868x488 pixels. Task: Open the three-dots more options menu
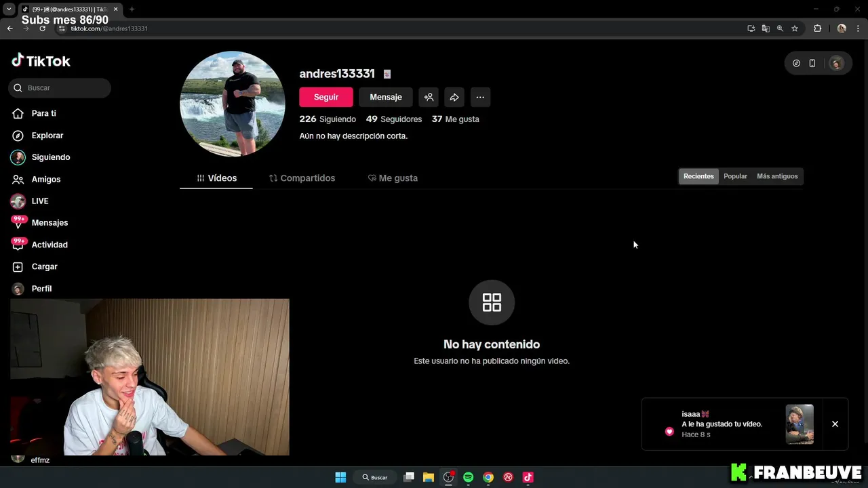click(x=480, y=97)
